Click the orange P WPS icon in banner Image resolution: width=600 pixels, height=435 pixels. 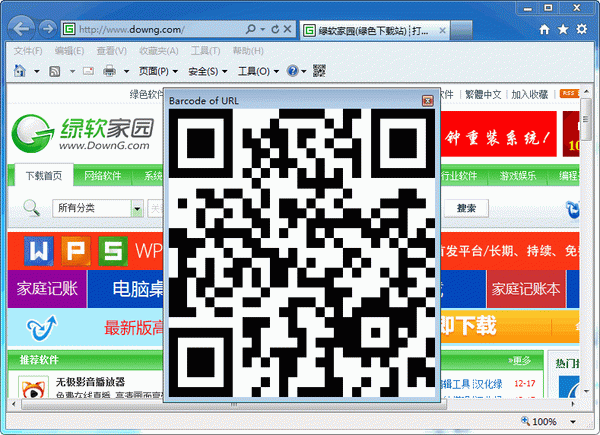coord(76,251)
